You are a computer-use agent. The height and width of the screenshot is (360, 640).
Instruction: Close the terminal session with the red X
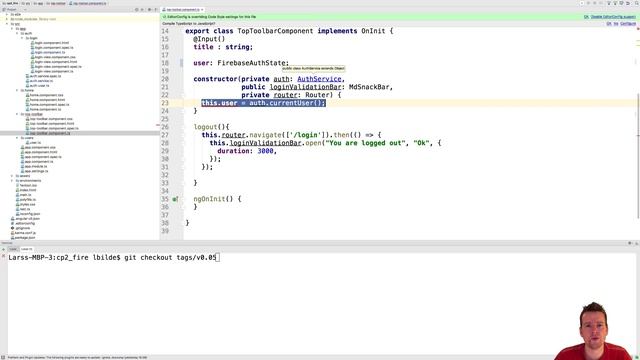pyautogui.click(x=3, y=256)
